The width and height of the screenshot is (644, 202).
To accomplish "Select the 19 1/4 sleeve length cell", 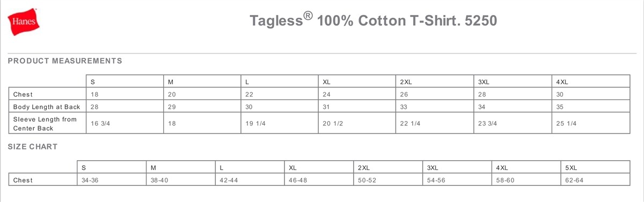I will pos(280,123).
